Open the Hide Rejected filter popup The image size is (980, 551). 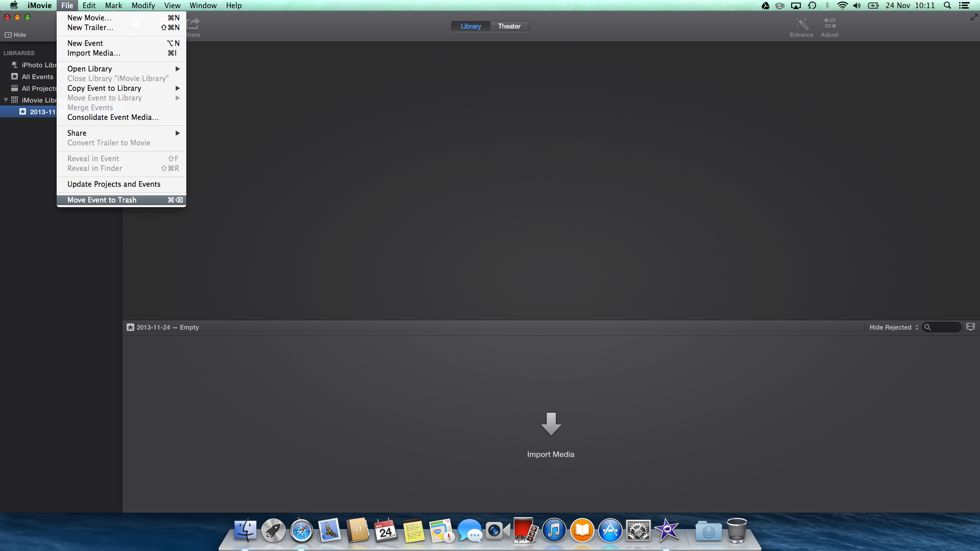point(893,328)
